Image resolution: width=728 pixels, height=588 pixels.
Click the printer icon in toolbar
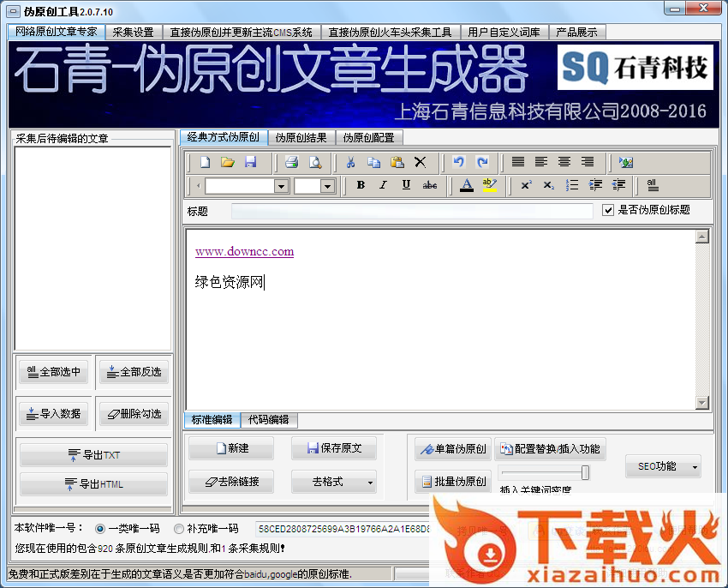pyautogui.click(x=291, y=162)
